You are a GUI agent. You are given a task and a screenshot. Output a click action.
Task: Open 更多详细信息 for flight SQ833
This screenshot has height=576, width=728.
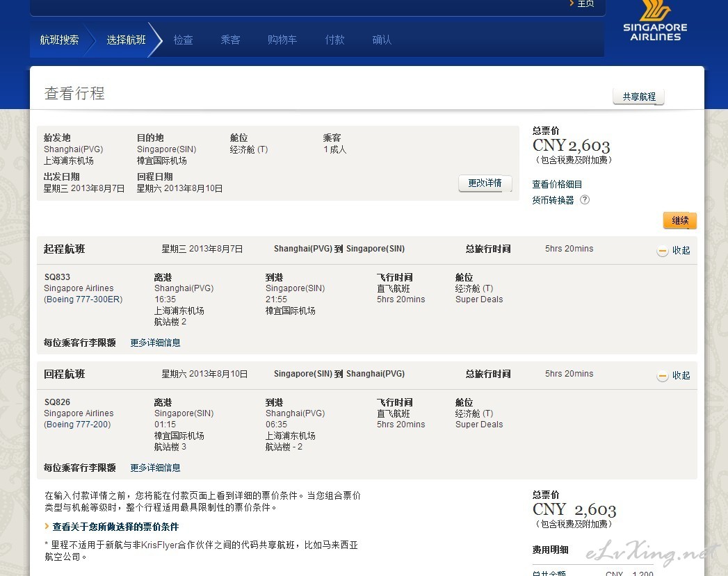pyautogui.click(x=155, y=343)
